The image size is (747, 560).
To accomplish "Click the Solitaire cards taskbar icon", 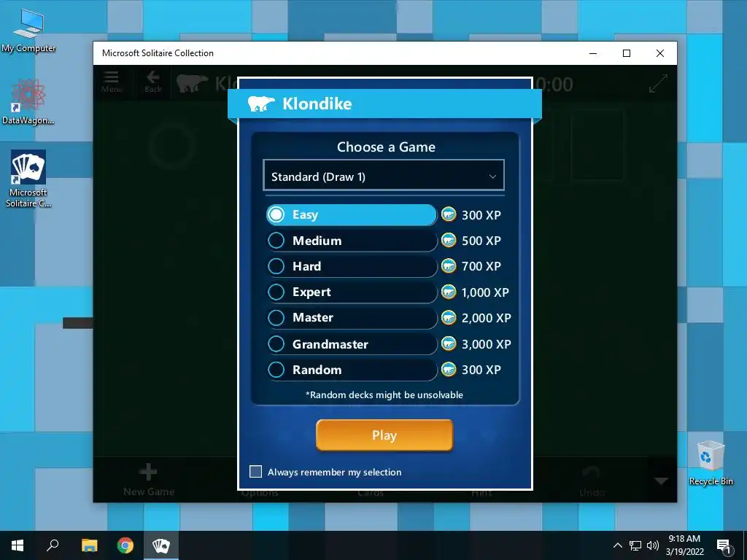I will [161, 545].
